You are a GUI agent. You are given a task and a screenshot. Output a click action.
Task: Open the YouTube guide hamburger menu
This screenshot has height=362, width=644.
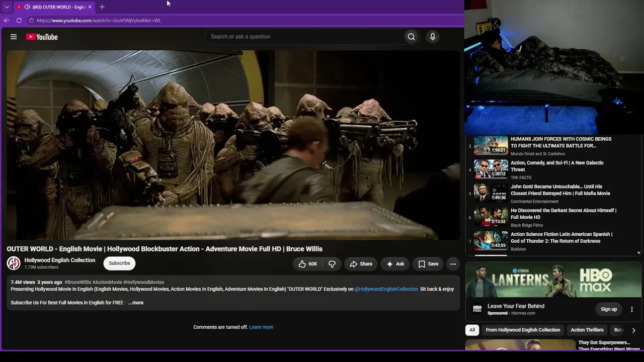14,37
